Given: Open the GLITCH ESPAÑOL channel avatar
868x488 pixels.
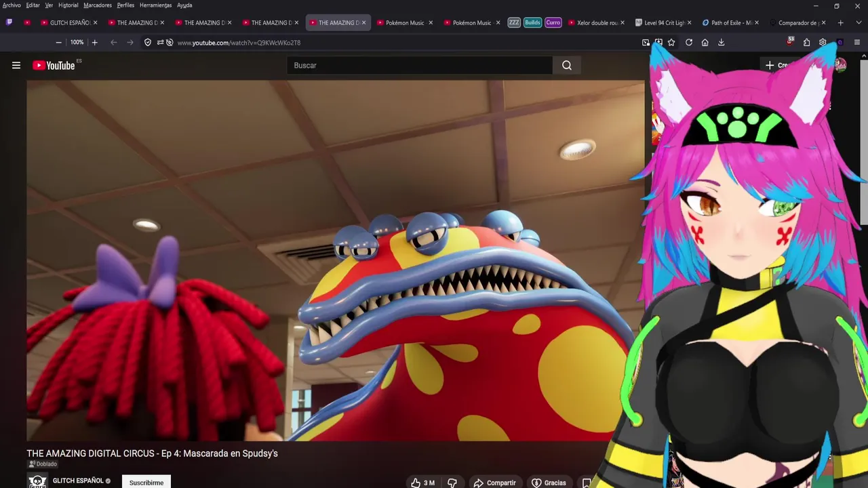Looking at the screenshot, I should click(37, 481).
